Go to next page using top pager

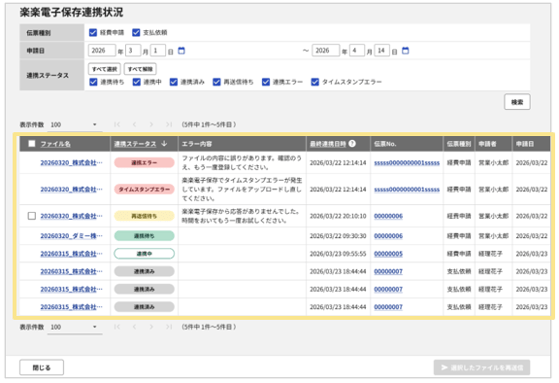click(151, 124)
